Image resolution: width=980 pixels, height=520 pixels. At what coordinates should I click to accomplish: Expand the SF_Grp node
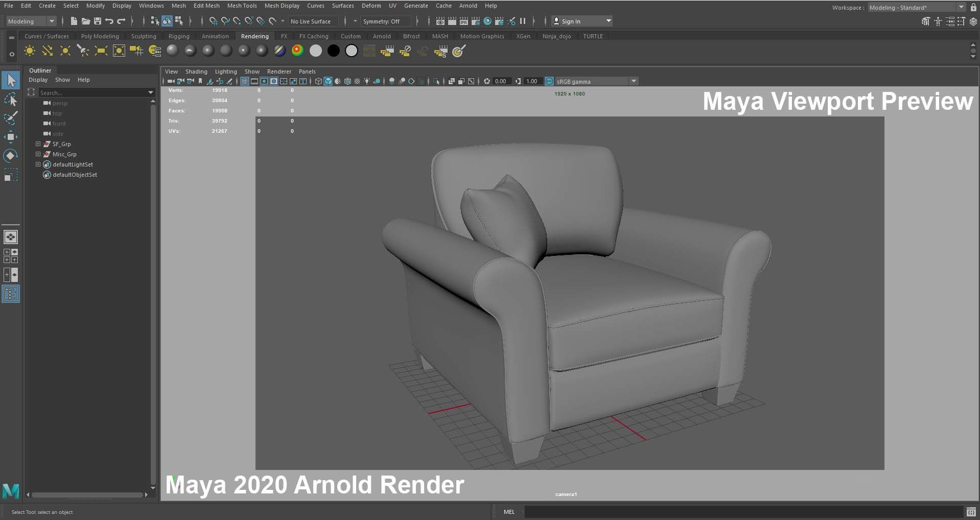tap(38, 144)
